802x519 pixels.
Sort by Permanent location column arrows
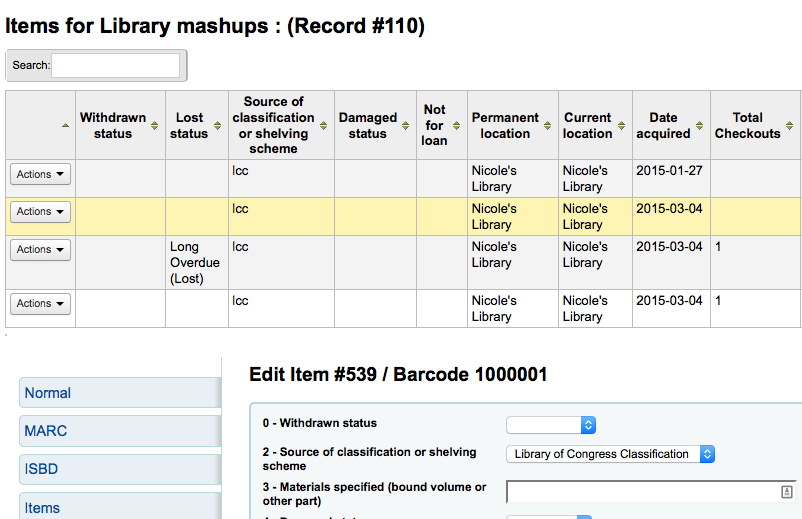[x=548, y=125]
